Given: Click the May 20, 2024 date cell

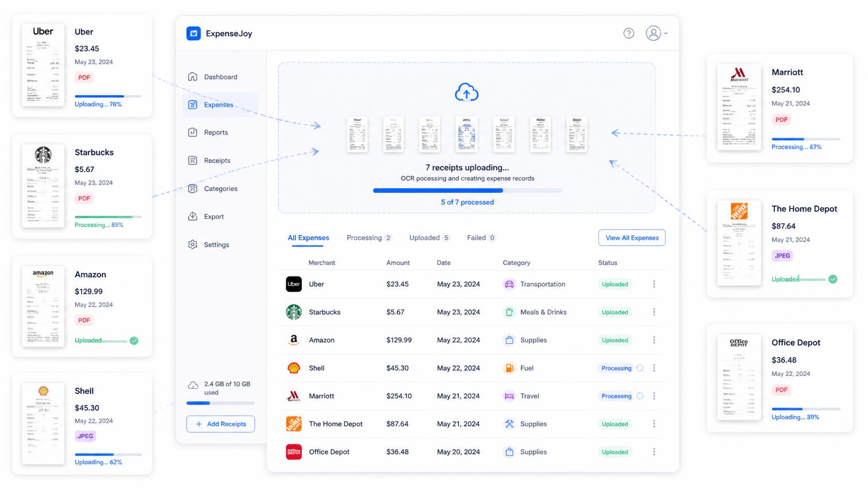Looking at the screenshot, I should pyautogui.click(x=458, y=452).
